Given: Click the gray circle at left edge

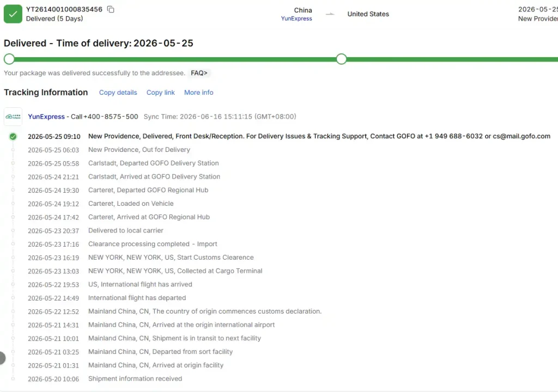Looking at the screenshot, I should click(2, 358).
